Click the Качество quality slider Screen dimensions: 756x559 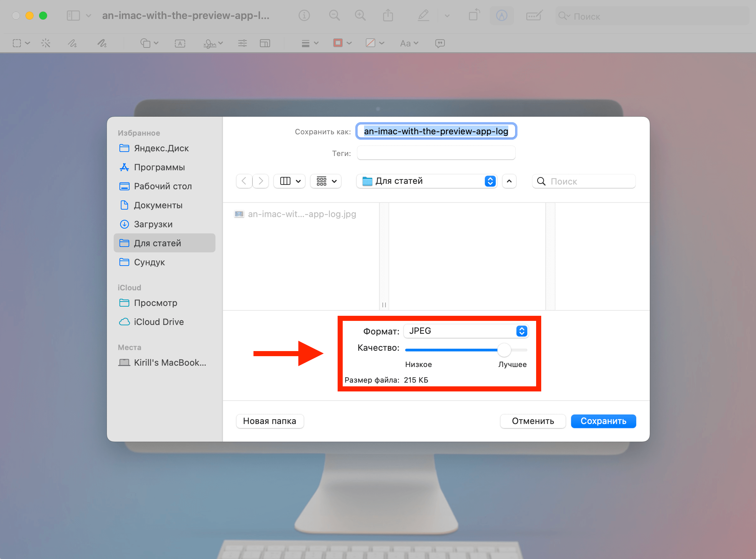point(466,350)
